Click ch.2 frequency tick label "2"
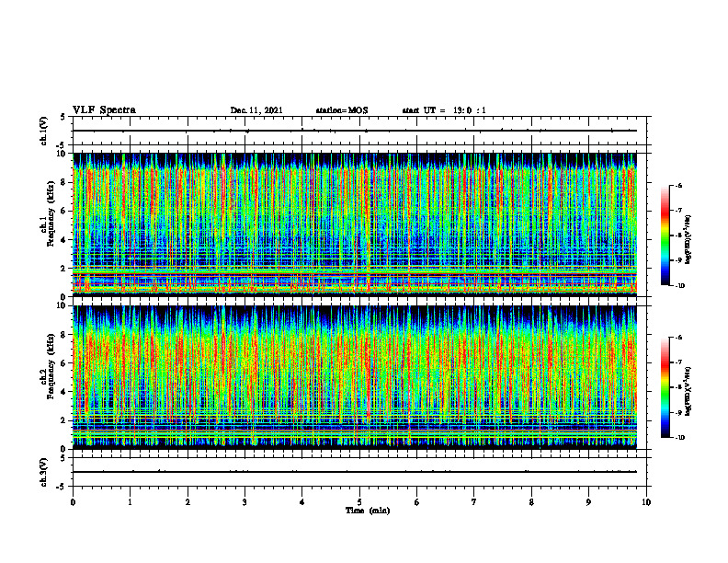This screenshot has width=728, height=563. point(64,420)
